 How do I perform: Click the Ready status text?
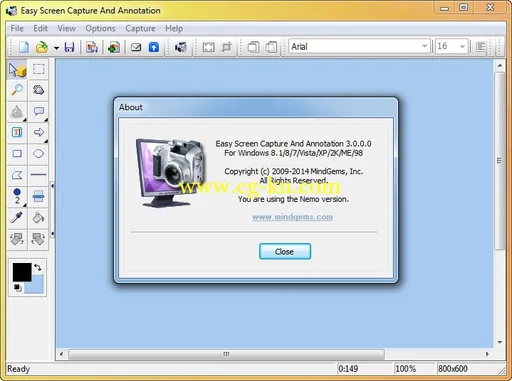tap(18, 369)
